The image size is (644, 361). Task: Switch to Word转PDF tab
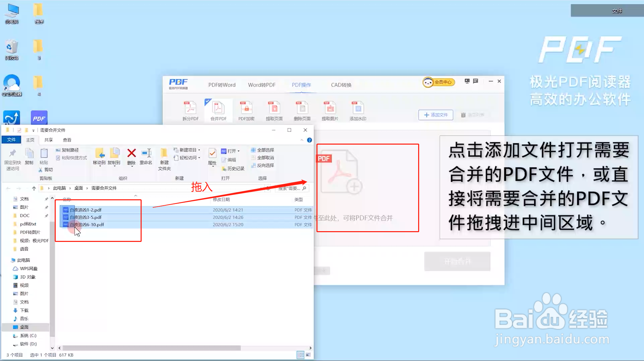pyautogui.click(x=262, y=85)
